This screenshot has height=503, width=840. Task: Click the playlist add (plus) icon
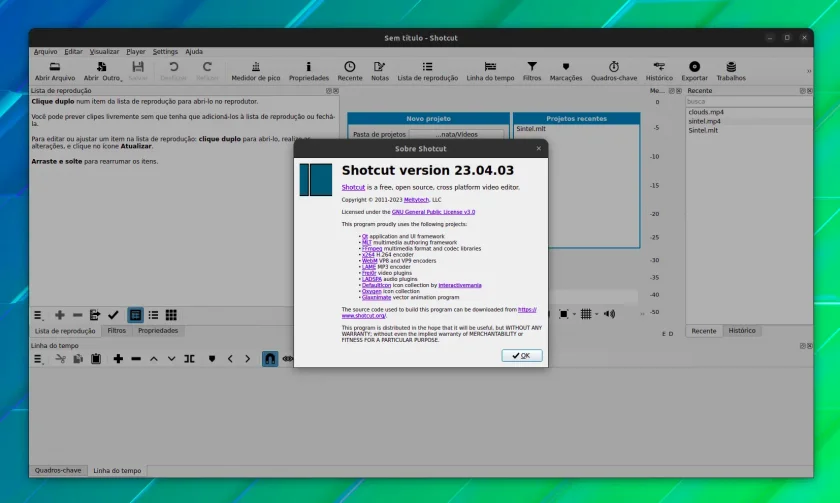tap(59, 315)
